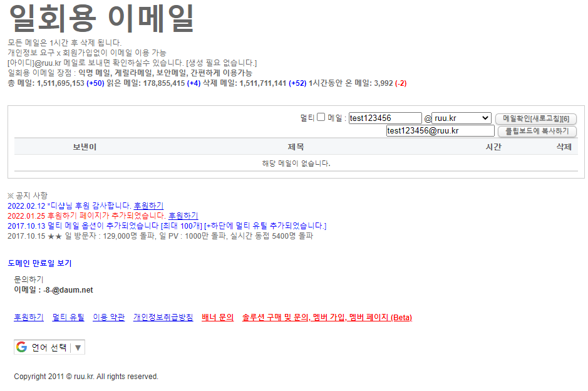Click the 보낸이 column header
The image size is (588, 391).
[x=85, y=147]
